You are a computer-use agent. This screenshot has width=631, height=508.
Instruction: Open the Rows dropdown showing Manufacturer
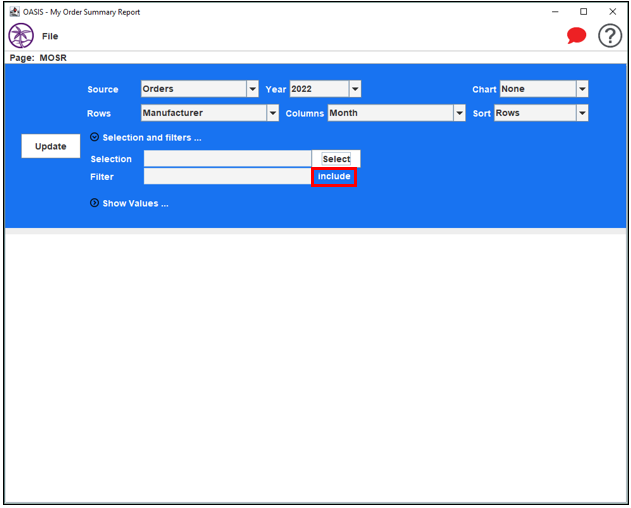(210, 113)
